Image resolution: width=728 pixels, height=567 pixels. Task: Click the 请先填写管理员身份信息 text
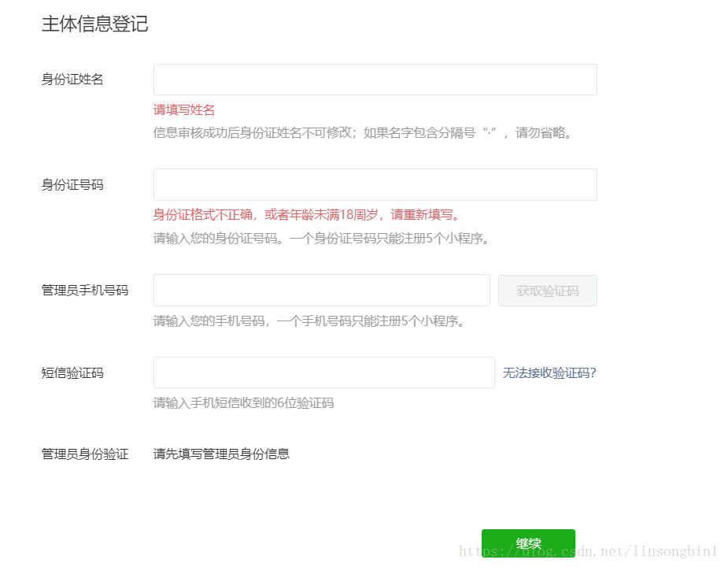(221, 454)
